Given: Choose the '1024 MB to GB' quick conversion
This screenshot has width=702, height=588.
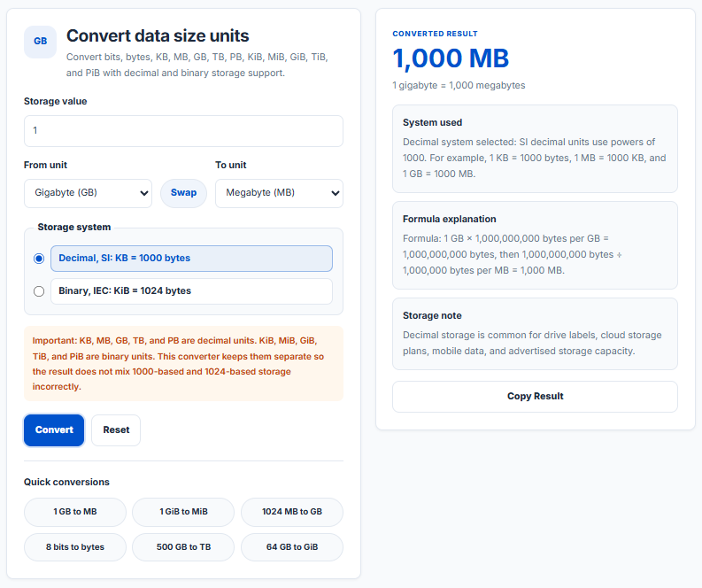Looking at the screenshot, I should (292, 512).
